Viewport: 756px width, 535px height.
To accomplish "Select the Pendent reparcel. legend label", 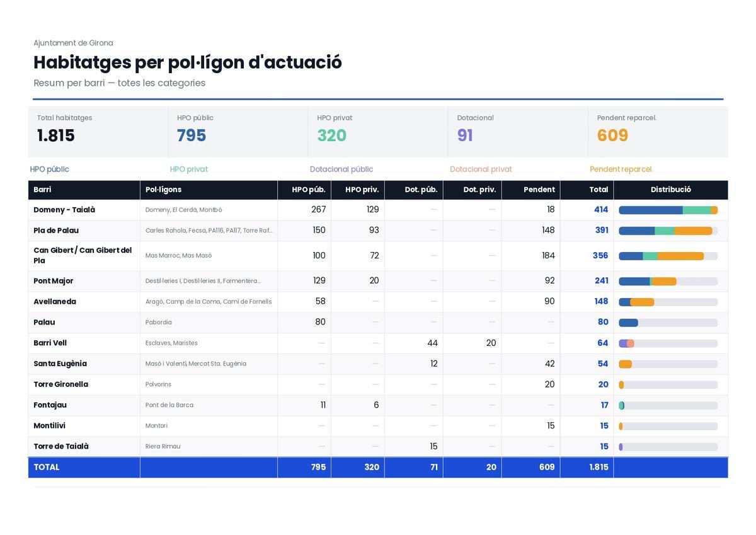I will click(x=621, y=170).
